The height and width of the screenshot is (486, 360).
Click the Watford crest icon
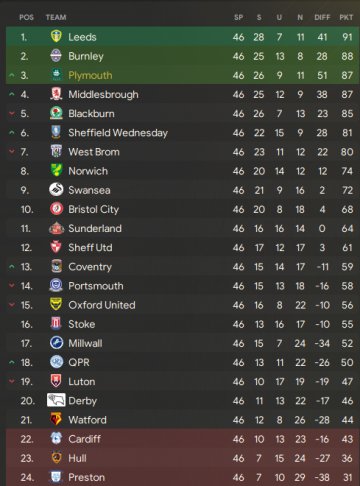56,419
